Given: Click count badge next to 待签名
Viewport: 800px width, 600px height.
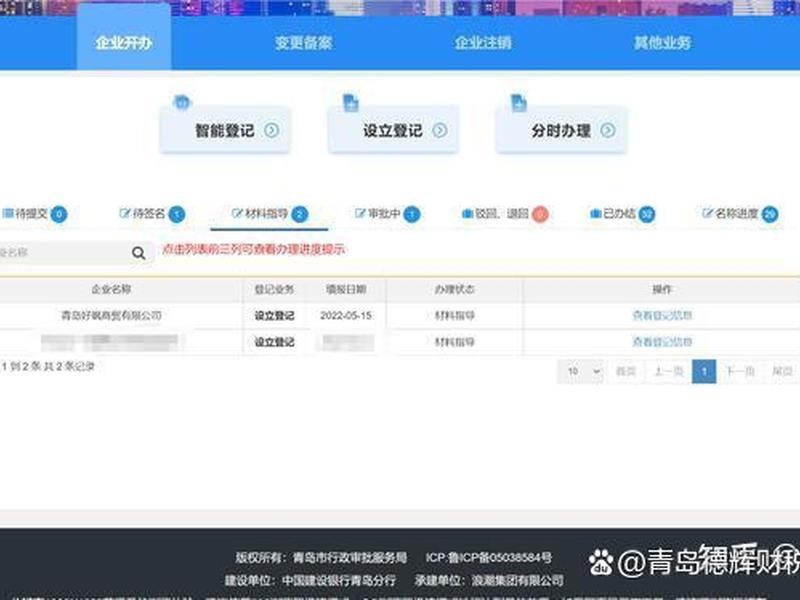Looking at the screenshot, I should (x=177, y=214).
